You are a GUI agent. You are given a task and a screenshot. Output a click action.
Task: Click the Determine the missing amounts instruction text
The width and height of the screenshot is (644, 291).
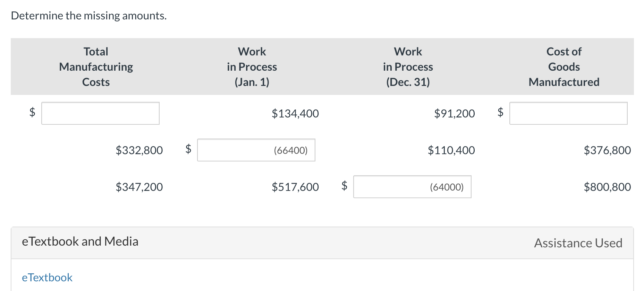(x=88, y=15)
